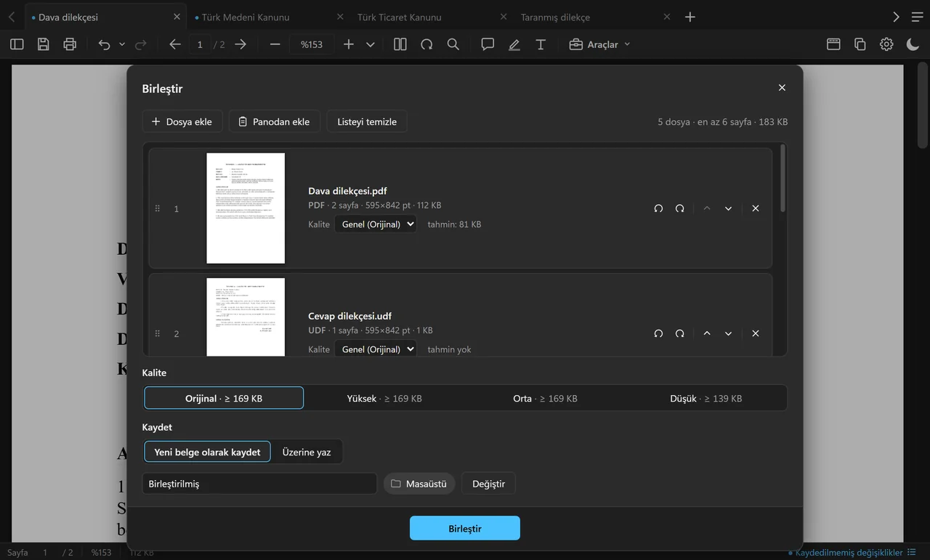930x560 pixels.
Task: Select Yüksek quality option
Action: pos(384,398)
